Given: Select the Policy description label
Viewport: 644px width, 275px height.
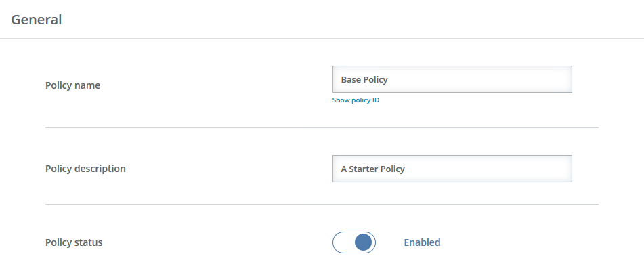Looking at the screenshot, I should pos(85,169).
